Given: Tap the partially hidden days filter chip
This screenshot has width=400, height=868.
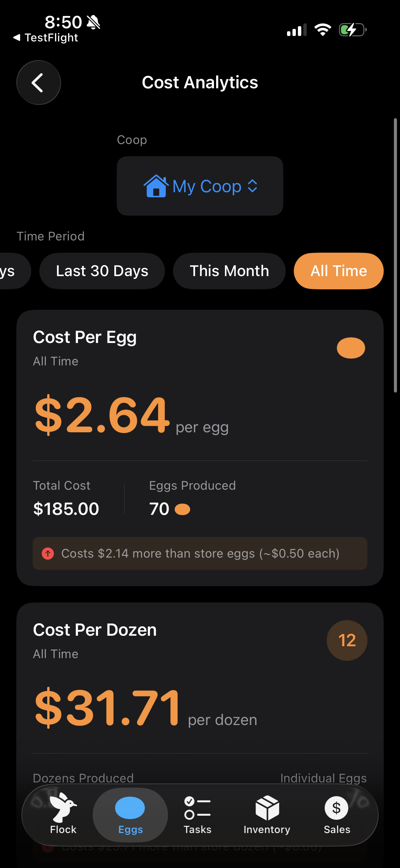Looking at the screenshot, I should click(x=10, y=271).
